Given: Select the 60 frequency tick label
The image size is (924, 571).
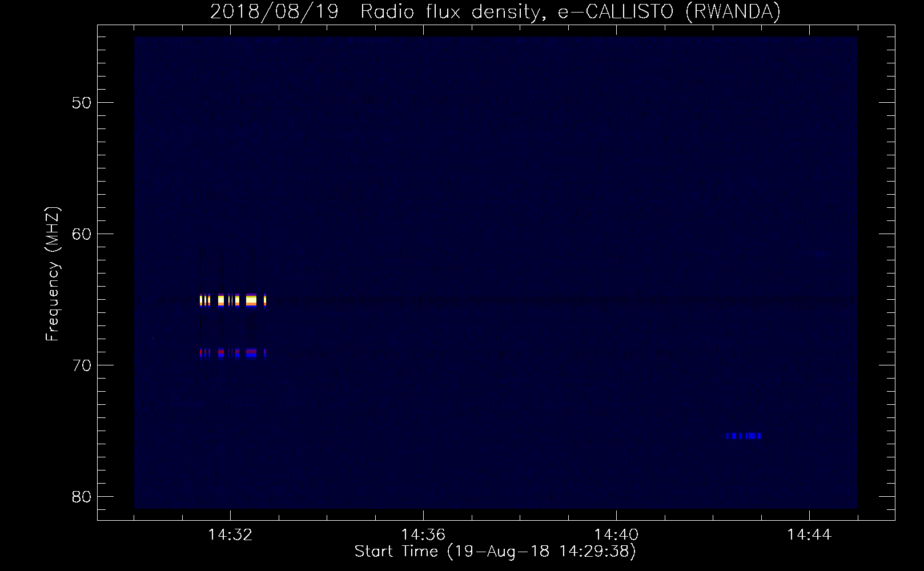Looking at the screenshot, I should [82, 234].
